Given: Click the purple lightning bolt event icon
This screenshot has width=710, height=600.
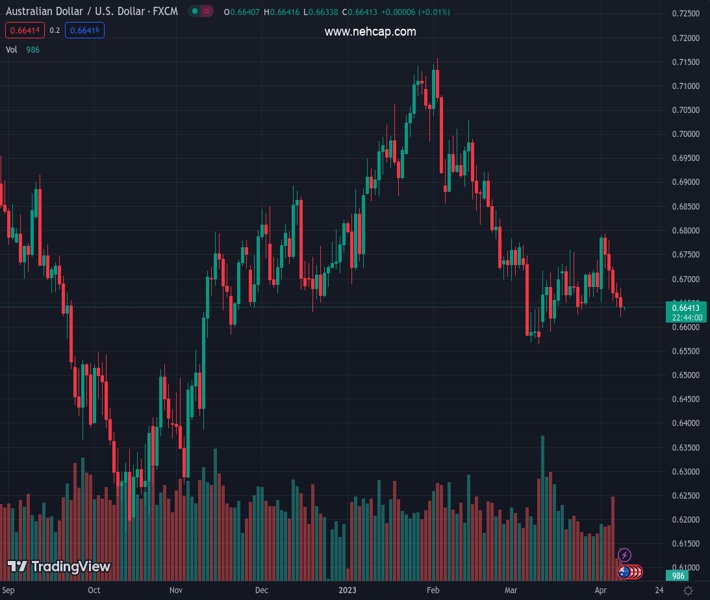Looking at the screenshot, I should click(x=625, y=555).
